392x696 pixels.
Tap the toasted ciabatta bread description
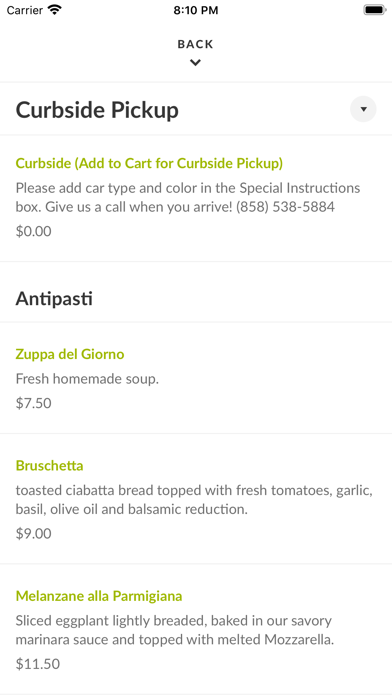coord(194,500)
